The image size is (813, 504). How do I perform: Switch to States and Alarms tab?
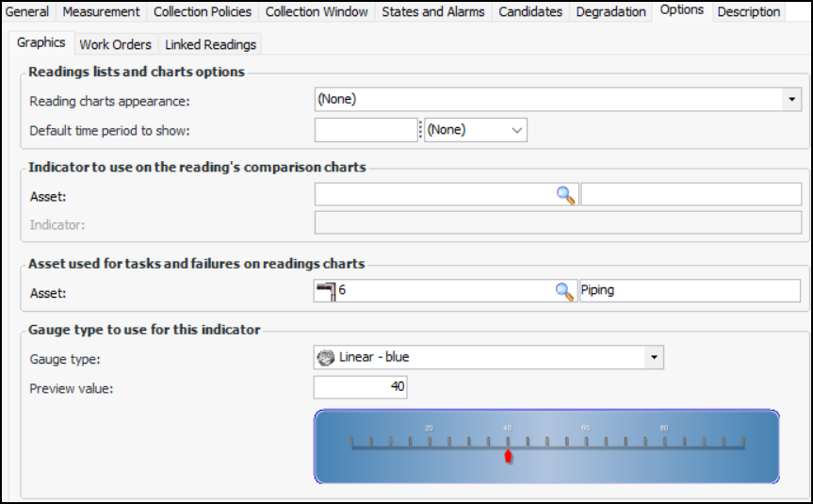tap(433, 11)
